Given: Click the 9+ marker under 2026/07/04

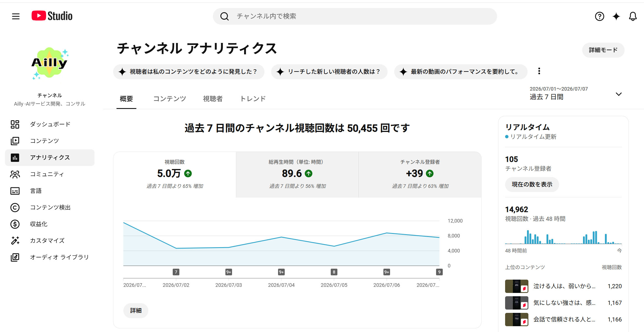Looking at the screenshot, I should (281, 272).
